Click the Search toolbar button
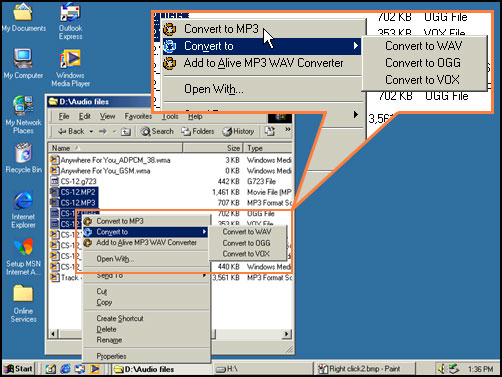This screenshot has height=377, width=502. point(157,131)
